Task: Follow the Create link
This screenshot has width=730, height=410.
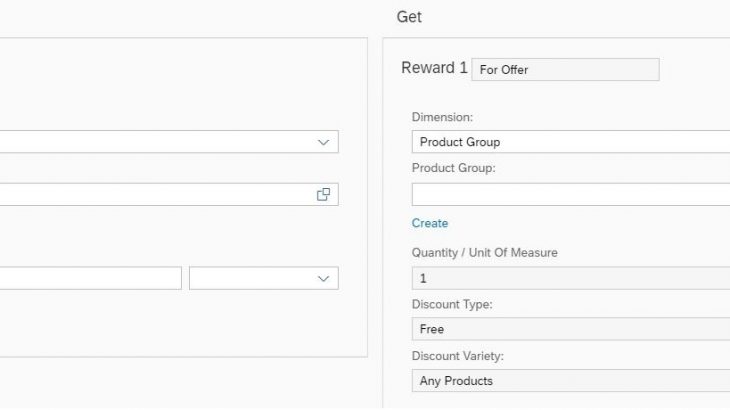Action: 430,223
